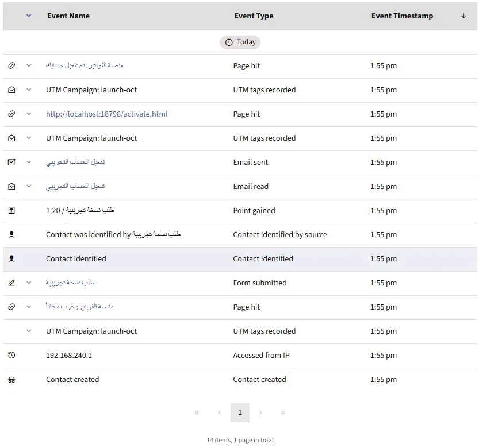This screenshot has width=483, height=448.
Task: Click the icon on the 'Contact created' row
Action: coord(11,380)
